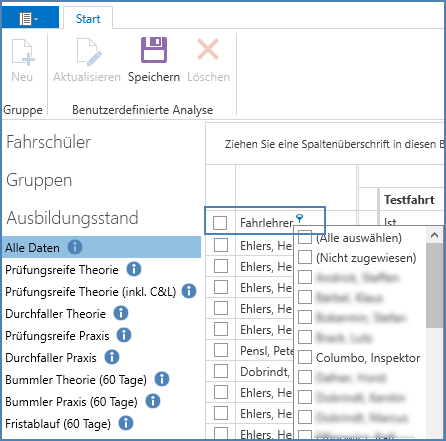
Task: Open the blue application menu dropdown
Action: [29, 19]
